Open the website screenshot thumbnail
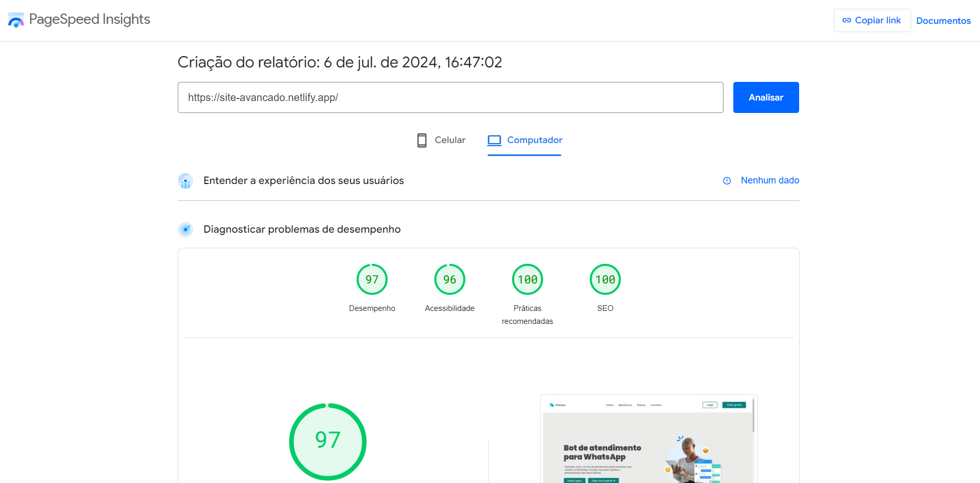 pyautogui.click(x=648, y=441)
